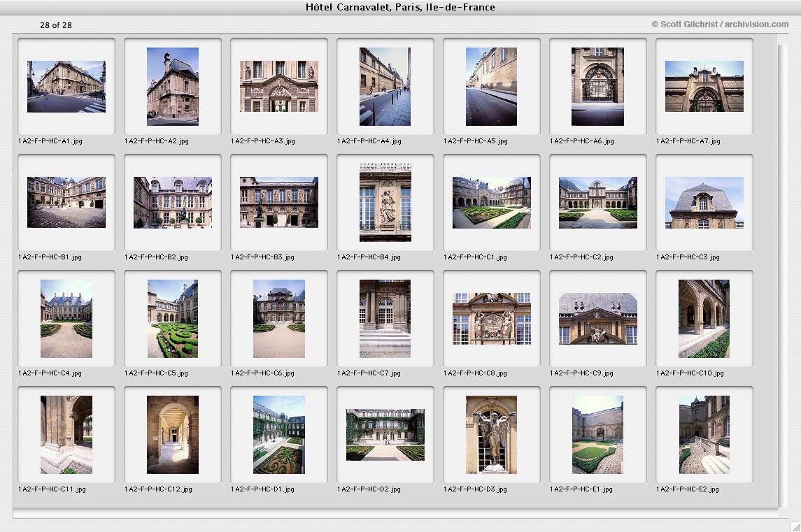
Task: Select the label text 1A2-F-P-HC-C9.jpg
Action: pos(581,373)
